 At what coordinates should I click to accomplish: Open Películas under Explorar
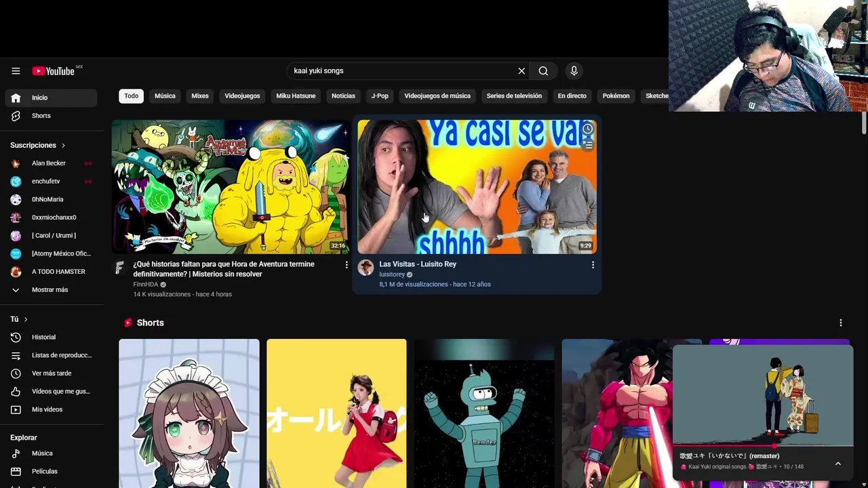pyautogui.click(x=52, y=471)
